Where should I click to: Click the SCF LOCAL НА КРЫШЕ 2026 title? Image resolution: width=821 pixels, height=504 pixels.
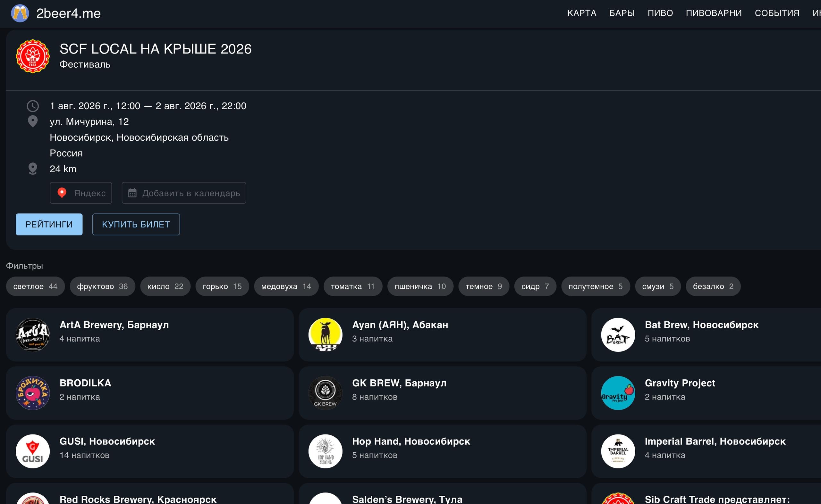156,49
